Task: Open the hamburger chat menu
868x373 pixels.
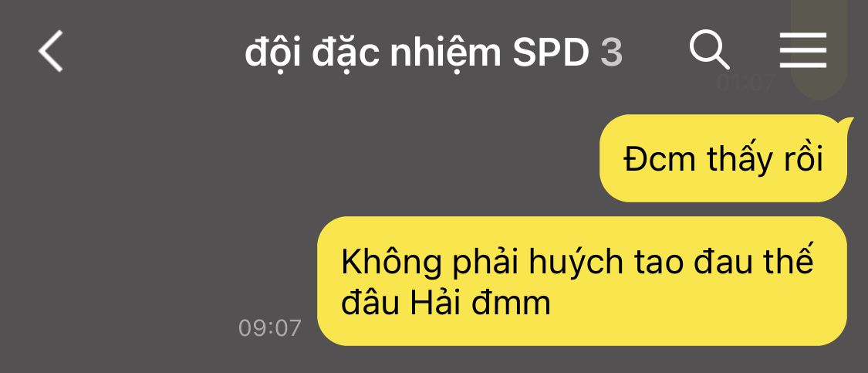Action: (x=803, y=50)
